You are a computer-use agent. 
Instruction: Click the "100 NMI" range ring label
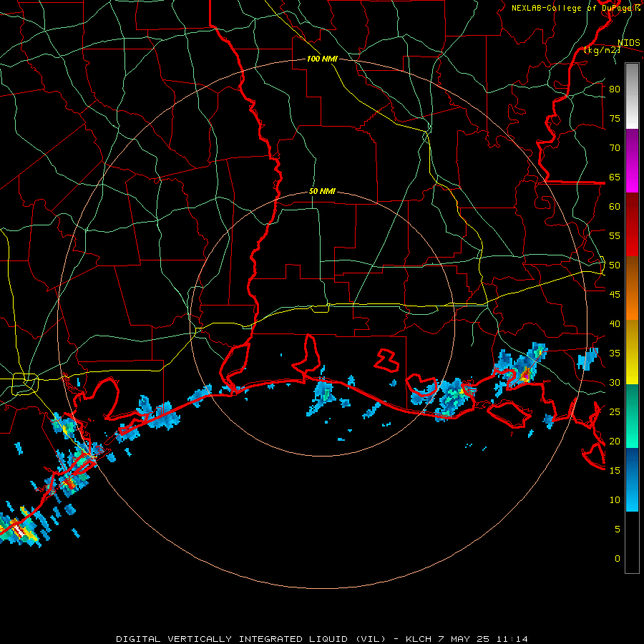[322, 59]
